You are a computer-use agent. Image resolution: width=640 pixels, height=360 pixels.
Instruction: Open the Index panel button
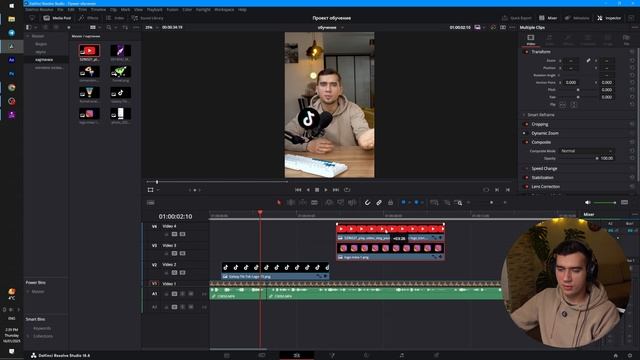[115, 18]
